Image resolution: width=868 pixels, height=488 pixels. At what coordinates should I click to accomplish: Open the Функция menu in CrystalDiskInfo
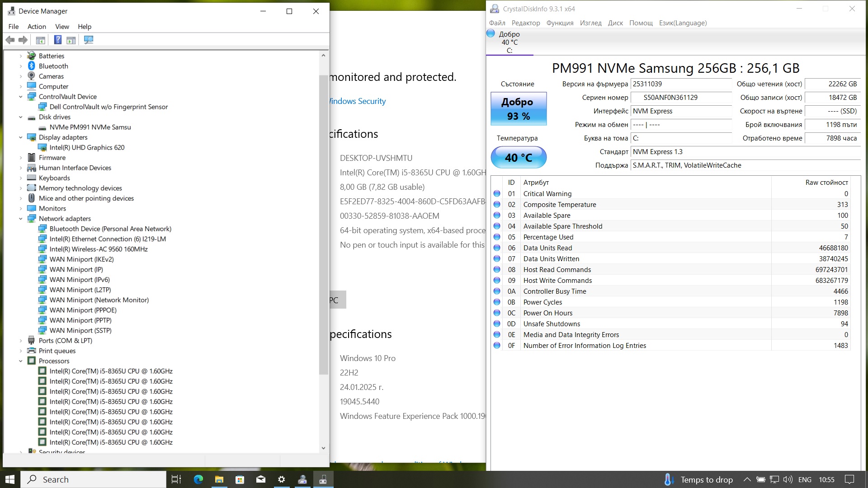[x=560, y=23]
